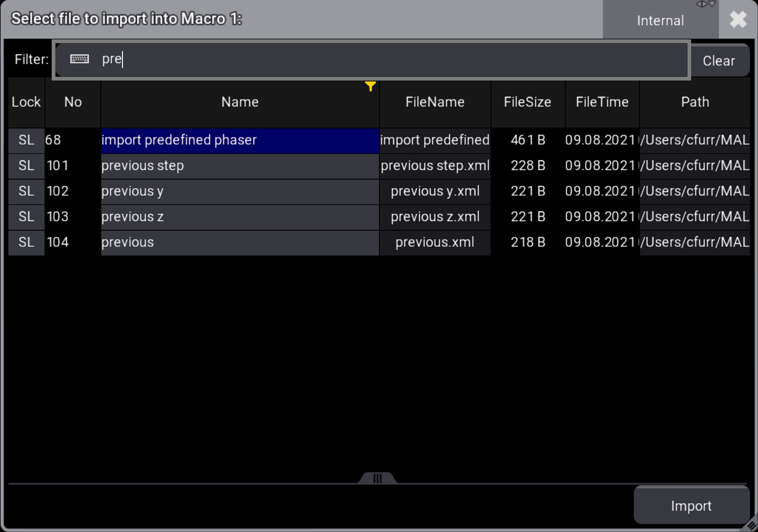Click the path cell of 'previous step'
Screen dimensions: 758x532
click(x=695, y=166)
